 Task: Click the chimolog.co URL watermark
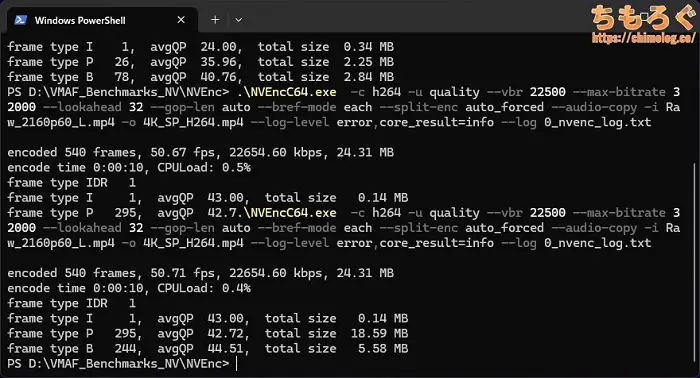tap(643, 38)
